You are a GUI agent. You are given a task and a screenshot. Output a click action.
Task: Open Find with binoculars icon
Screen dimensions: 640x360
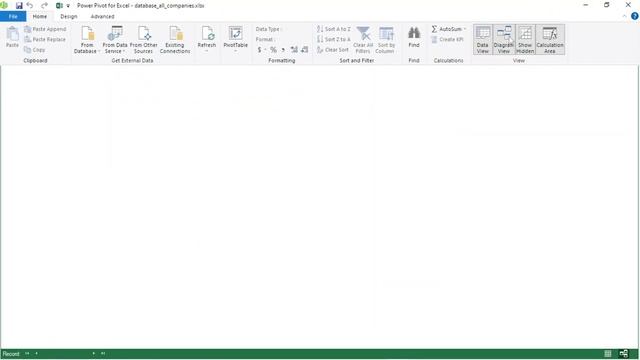(414, 38)
